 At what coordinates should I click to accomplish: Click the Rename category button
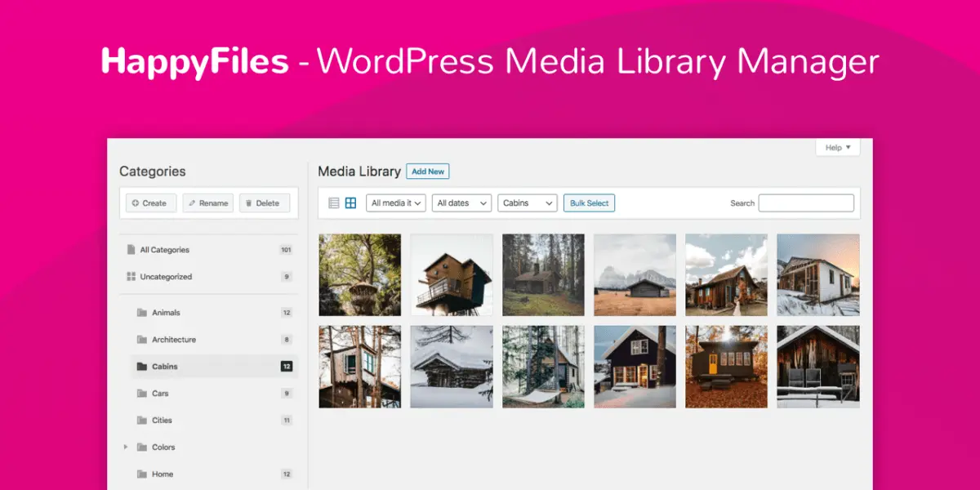pos(208,203)
